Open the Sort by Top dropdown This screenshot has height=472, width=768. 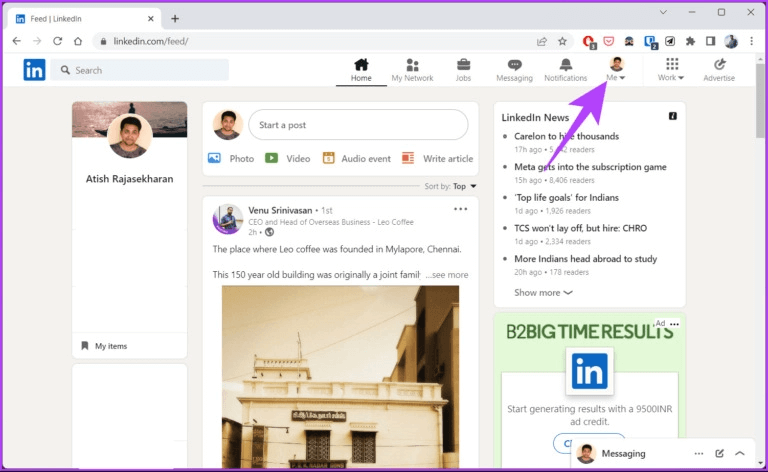pyautogui.click(x=451, y=186)
